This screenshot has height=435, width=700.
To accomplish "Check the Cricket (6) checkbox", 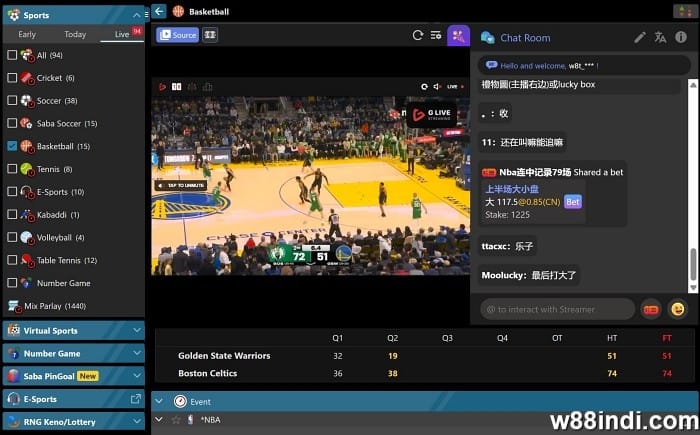I will pos(12,78).
